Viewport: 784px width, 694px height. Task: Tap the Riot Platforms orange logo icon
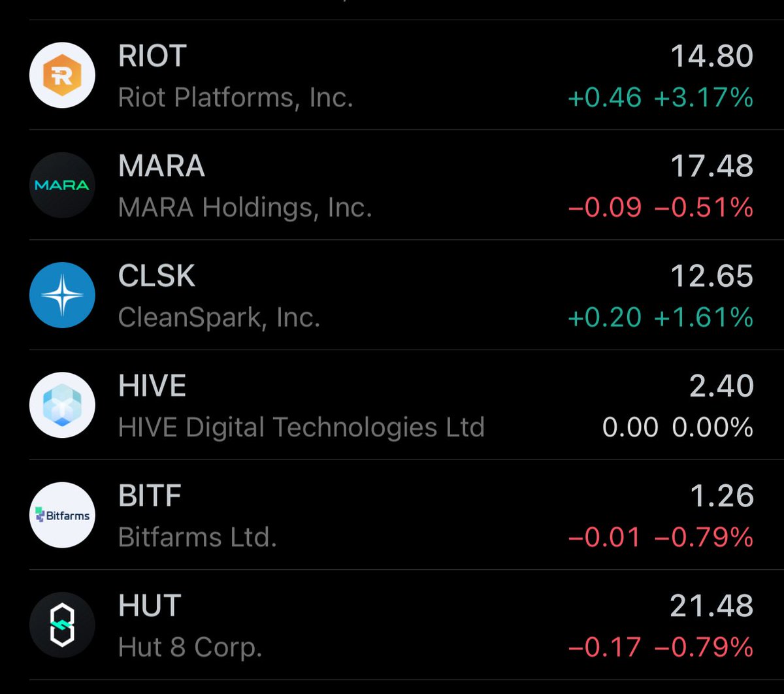62,75
